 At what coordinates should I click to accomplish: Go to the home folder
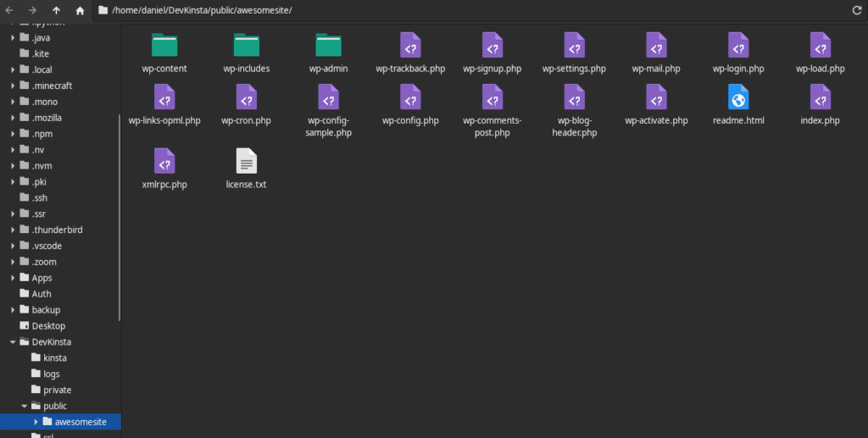(x=80, y=10)
